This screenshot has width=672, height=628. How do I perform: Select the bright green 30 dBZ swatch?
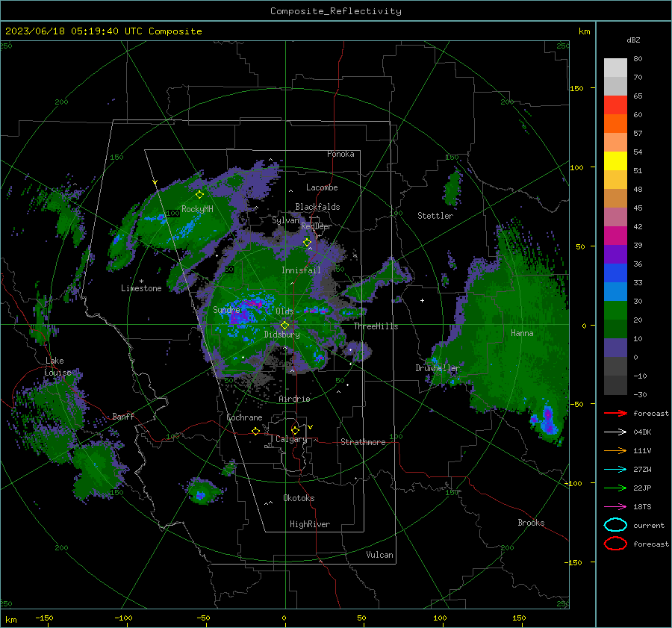coord(615,311)
